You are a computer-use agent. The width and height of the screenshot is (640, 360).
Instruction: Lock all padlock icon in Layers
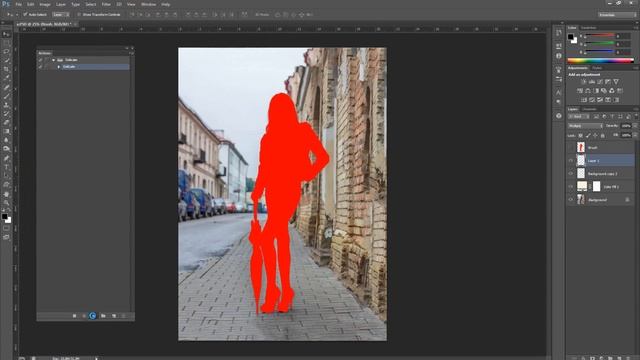point(602,136)
